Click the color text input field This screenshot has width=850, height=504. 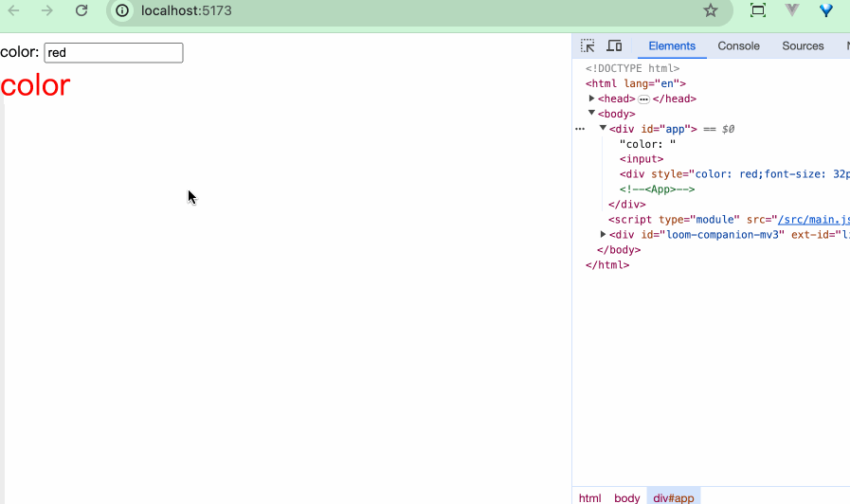point(114,53)
